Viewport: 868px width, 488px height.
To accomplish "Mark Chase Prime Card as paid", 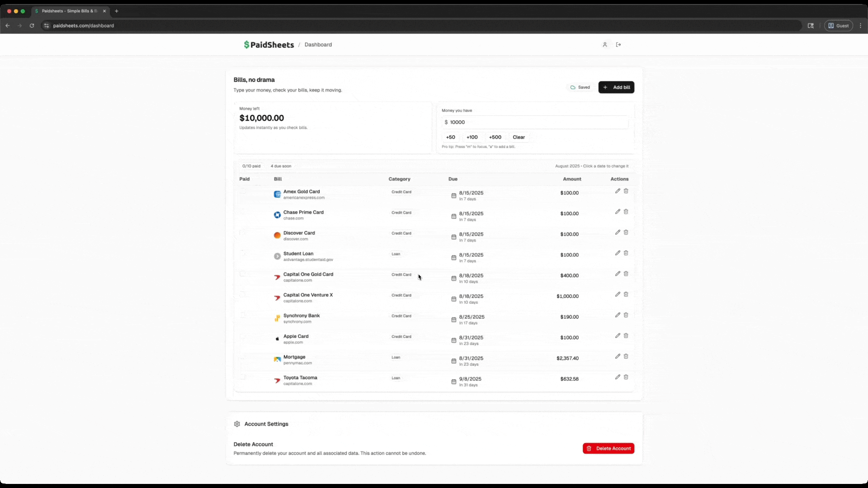I will 243,212.
